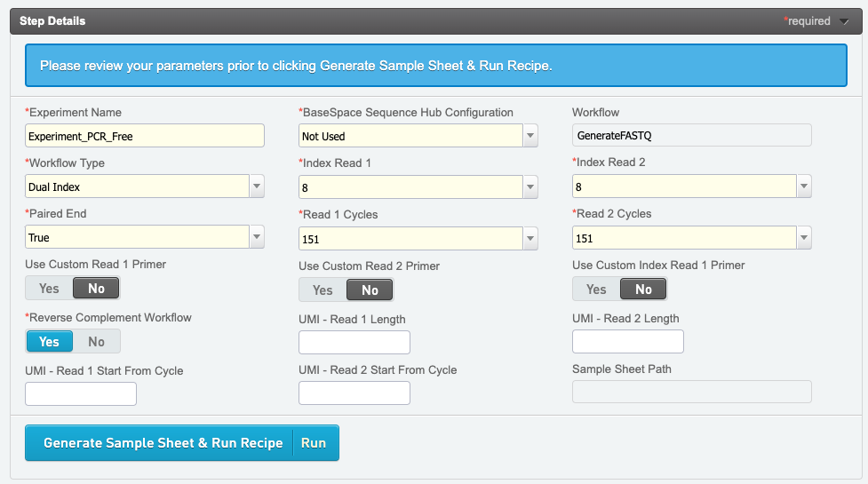868x484 pixels.
Task: Open the Read 2 Cycles dropdown
Action: pos(804,238)
